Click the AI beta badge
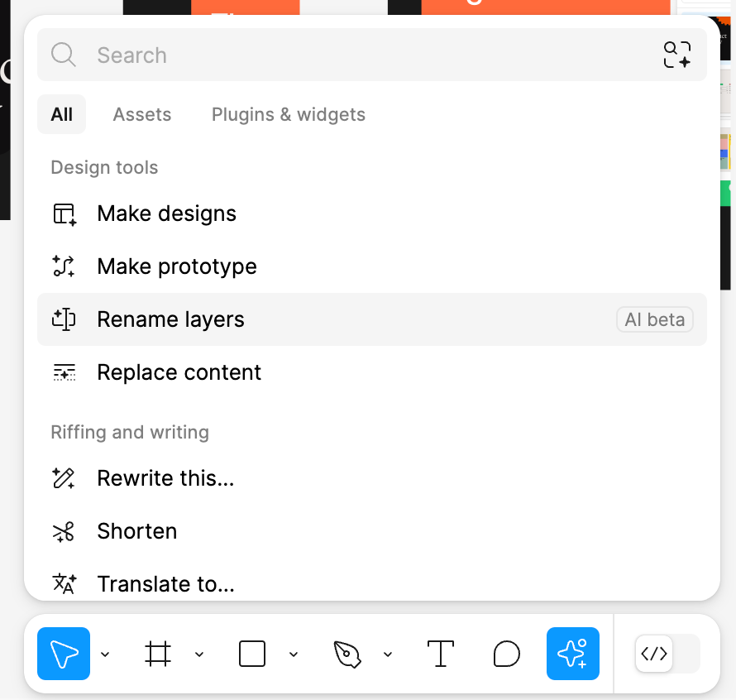736x700 pixels. [655, 319]
